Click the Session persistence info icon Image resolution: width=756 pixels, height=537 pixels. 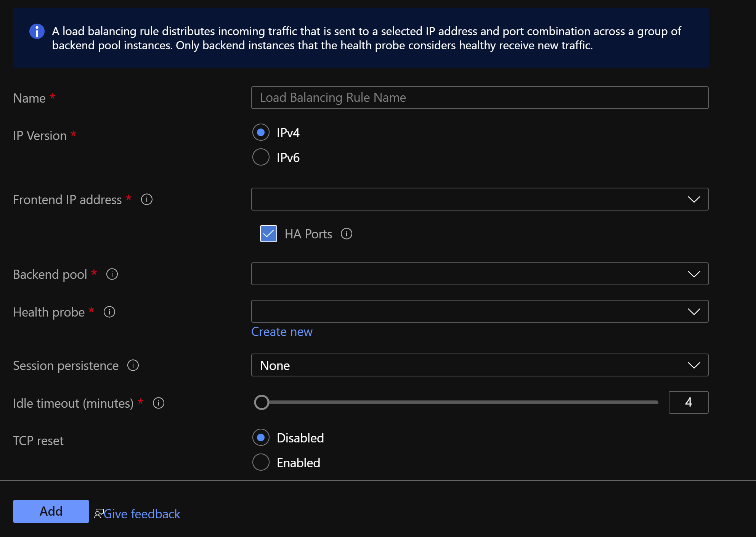(133, 365)
